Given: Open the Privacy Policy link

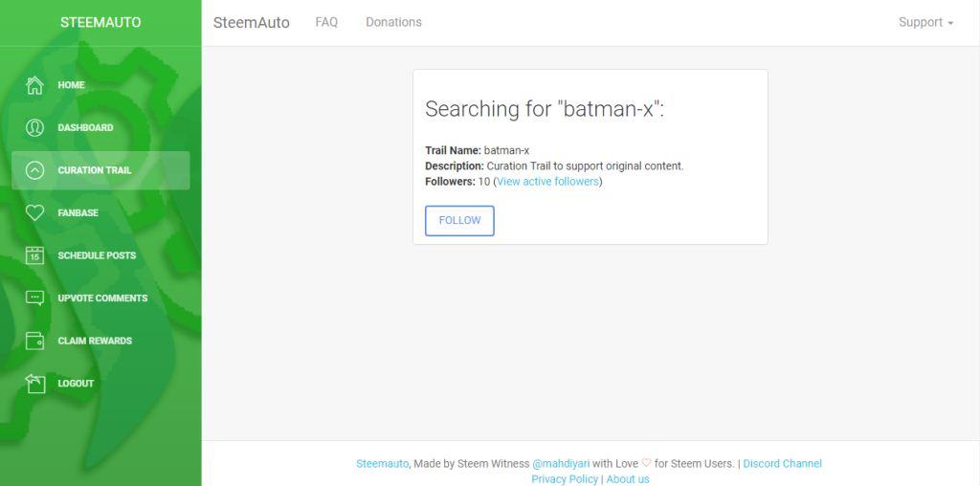Looking at the screenshot, I should pyautogui.click(x=565, y=479).
